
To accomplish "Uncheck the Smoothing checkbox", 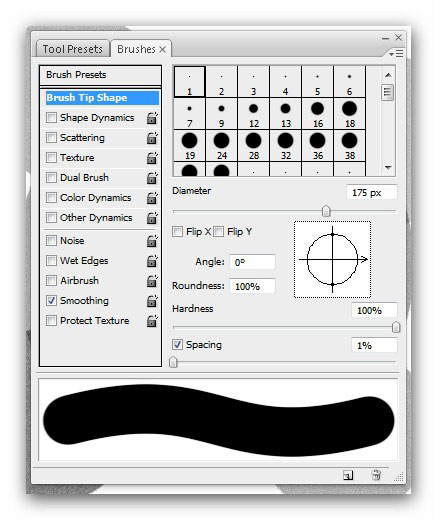I will point(51,300).
